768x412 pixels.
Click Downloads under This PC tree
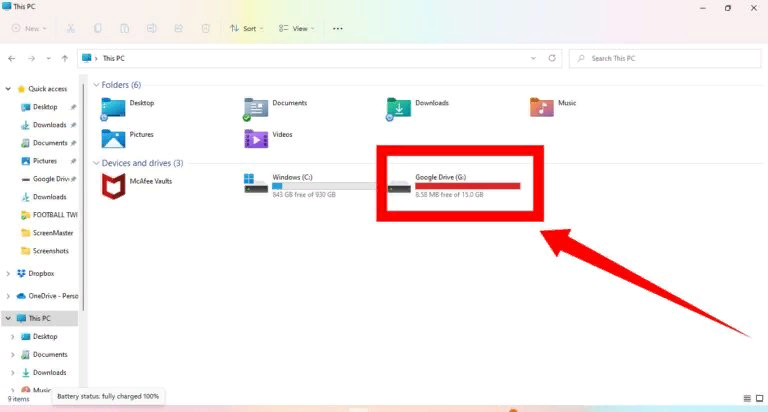pos(49,373)
